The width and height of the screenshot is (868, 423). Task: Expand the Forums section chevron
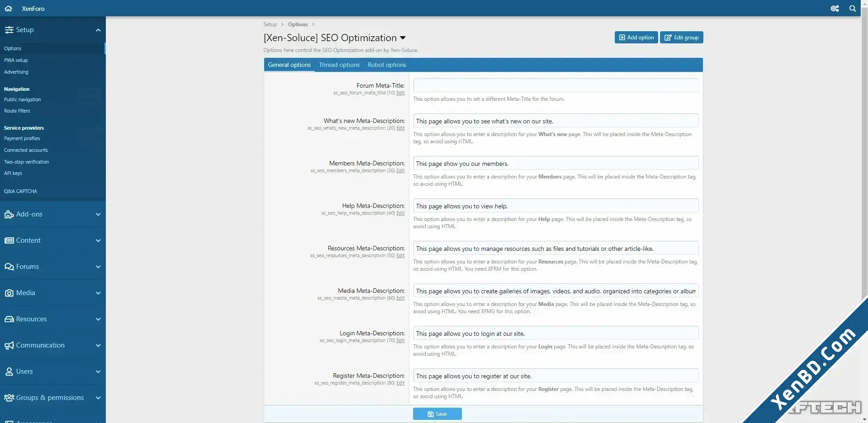pyautogui.click(x=98, y=267)
